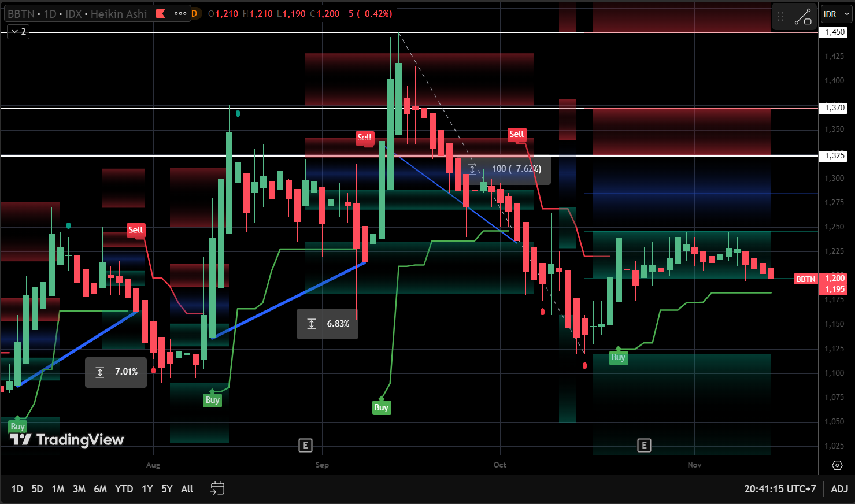Select the measure icon next to 6.83%
The image size is (855, 504).
coord(312,324)
